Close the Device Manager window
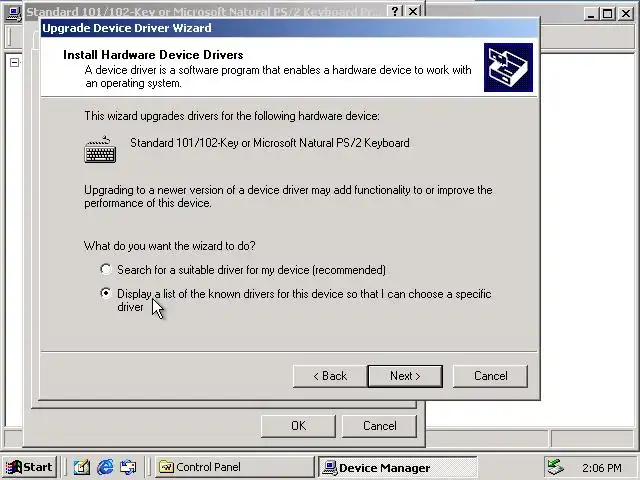640x480 pixels. (x=626, y=14)
